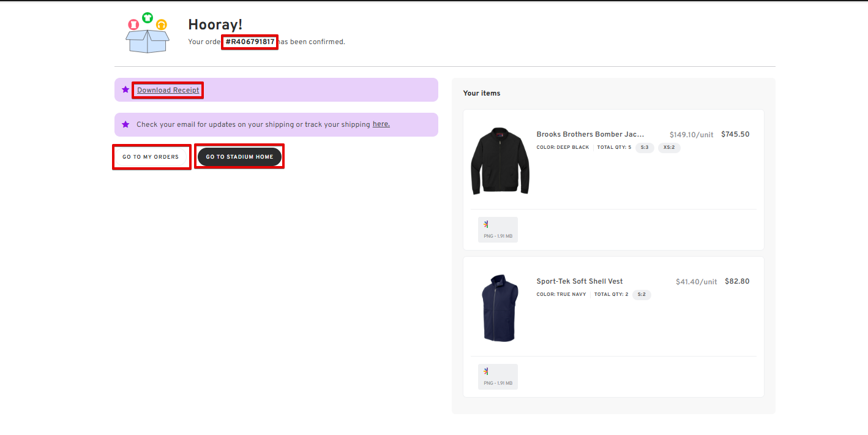Click the S:3 size chip on the jacket
This screenshot has height=435, width=868.
tap(644, 148)
